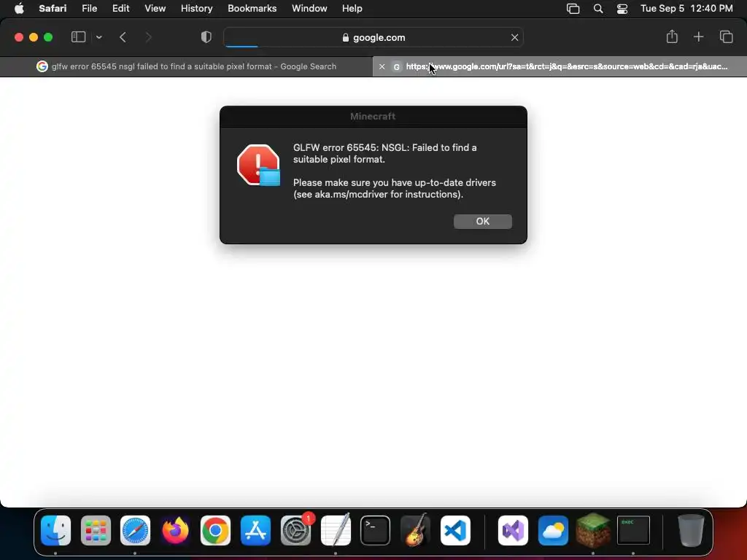Open Spotlight search in menu bar
The height and width of the screenshot is (560, 747).
[598, 9]
